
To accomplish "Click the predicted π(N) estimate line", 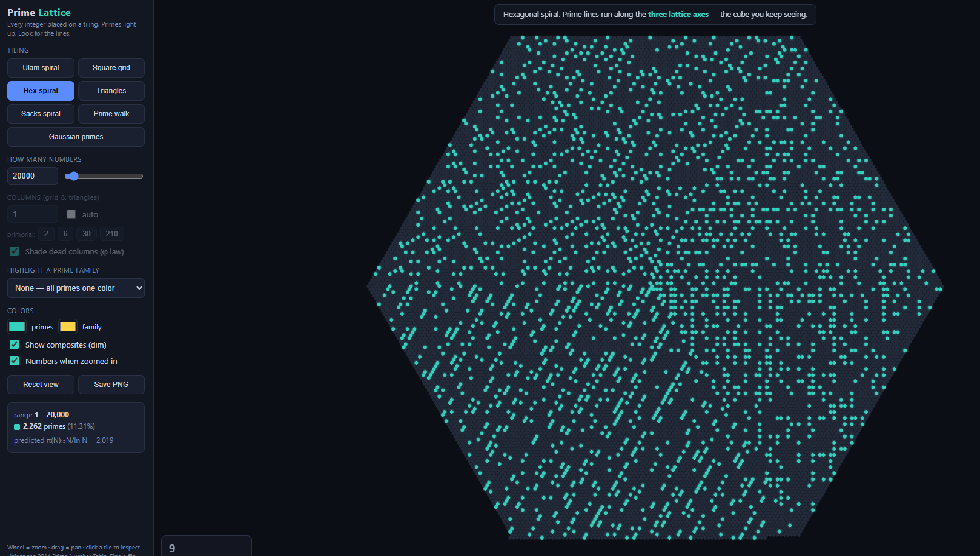I will 64,440.
